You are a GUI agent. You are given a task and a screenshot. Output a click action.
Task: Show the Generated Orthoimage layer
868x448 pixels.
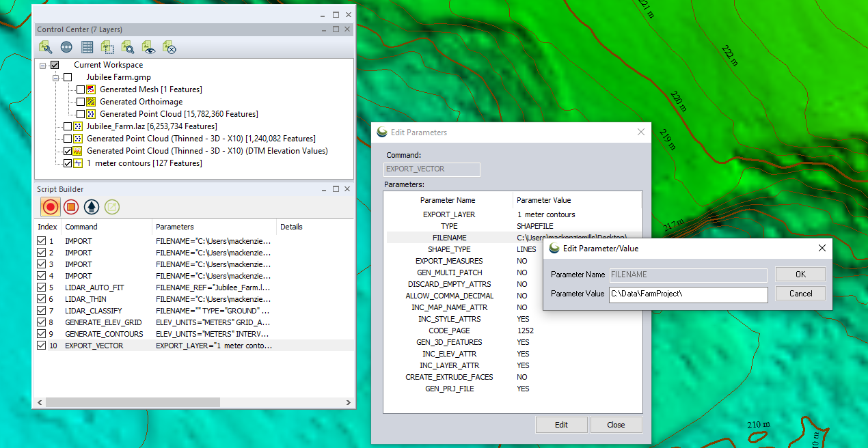coord(81,102)
